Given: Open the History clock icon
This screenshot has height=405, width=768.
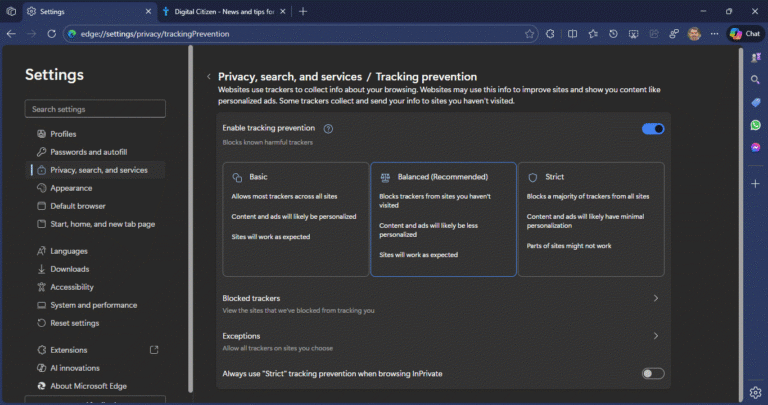Looking at the screenshot, I should pos(613,34).
